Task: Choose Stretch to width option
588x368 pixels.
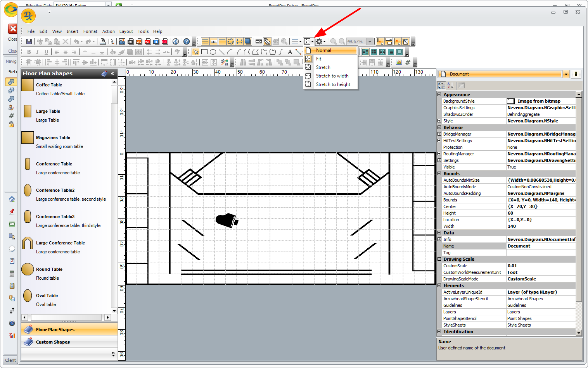Action: [330, 76]
